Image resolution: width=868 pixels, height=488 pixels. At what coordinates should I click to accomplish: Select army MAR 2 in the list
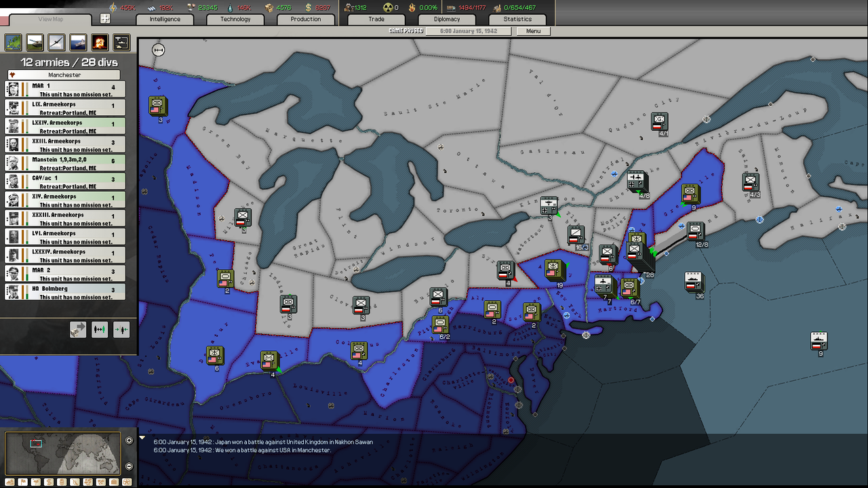point(65,273)
